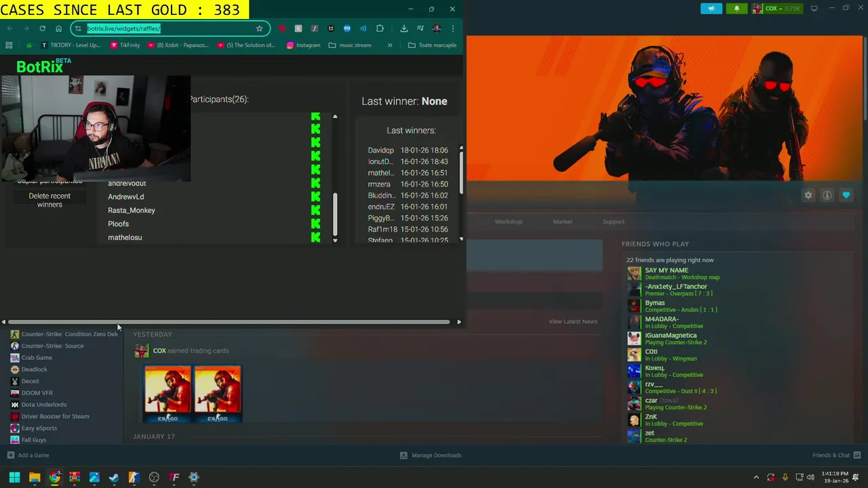
Task: Open the Market tab in Steam
Action: [x=562, y=222]
